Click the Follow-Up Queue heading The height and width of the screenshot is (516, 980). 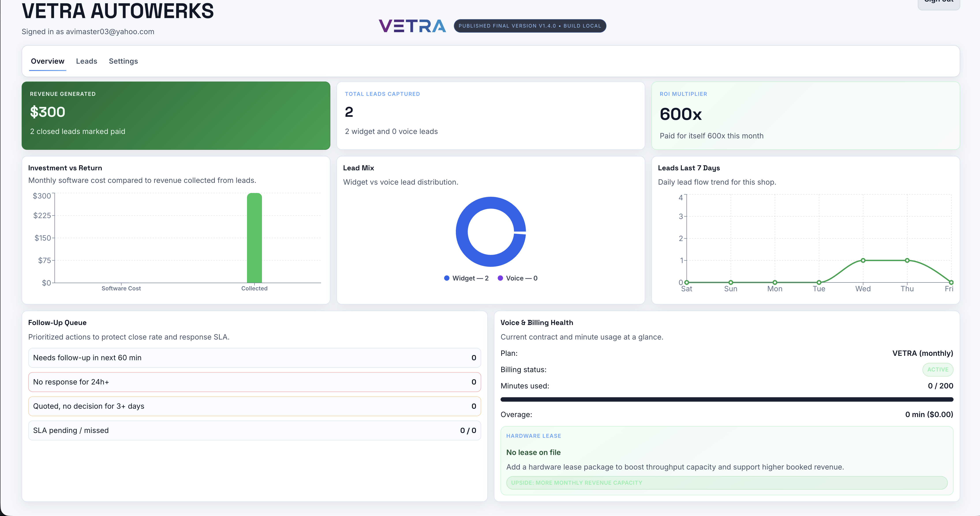tap(57, 323)
